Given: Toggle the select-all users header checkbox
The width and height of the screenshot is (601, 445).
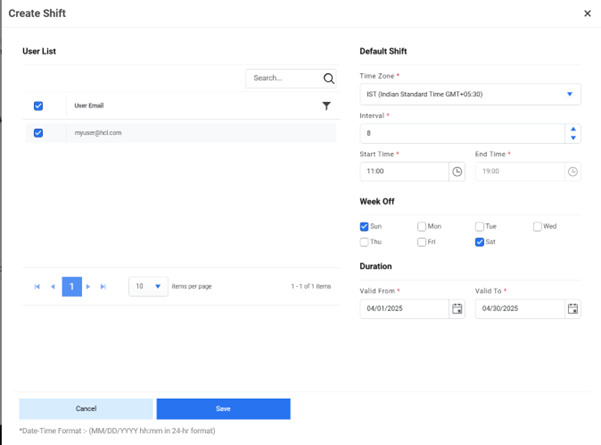Looking at the screenshot, I should click(39, 106).
